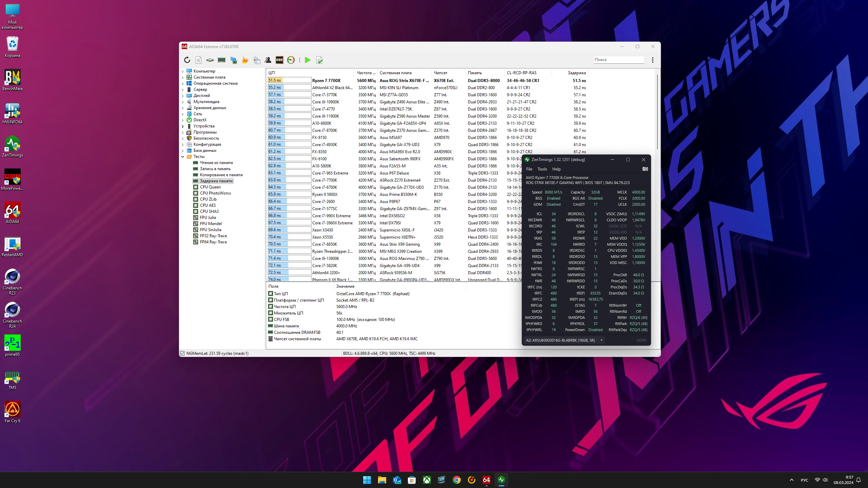868x488 pixels.
Task: Toggle the NGMemLat status bar checkbox
Action: coord(182,353)
